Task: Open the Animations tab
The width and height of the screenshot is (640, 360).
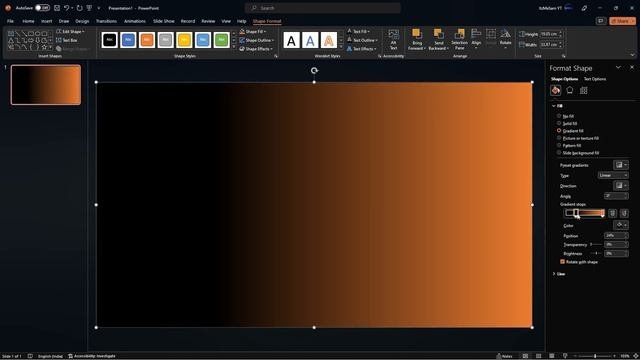Action: point(135,21)
